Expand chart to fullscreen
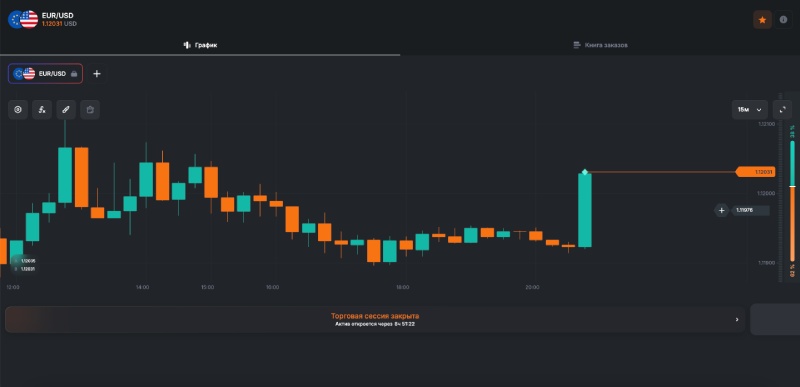The image size is (800, 387). 782,110
